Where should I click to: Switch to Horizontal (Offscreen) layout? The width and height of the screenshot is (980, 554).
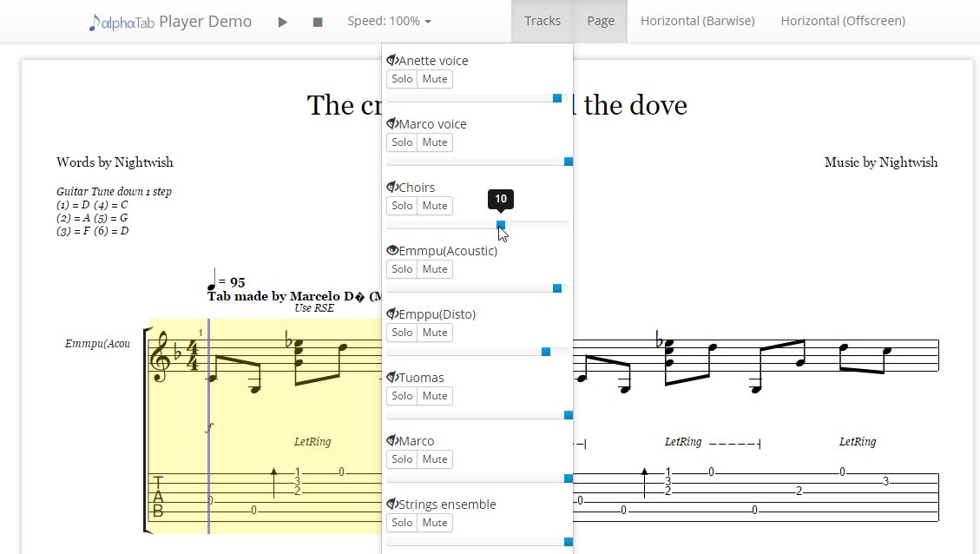843,21
